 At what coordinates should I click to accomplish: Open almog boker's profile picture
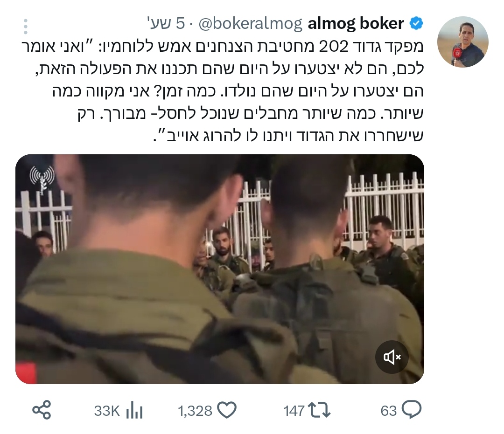[463, 42]
